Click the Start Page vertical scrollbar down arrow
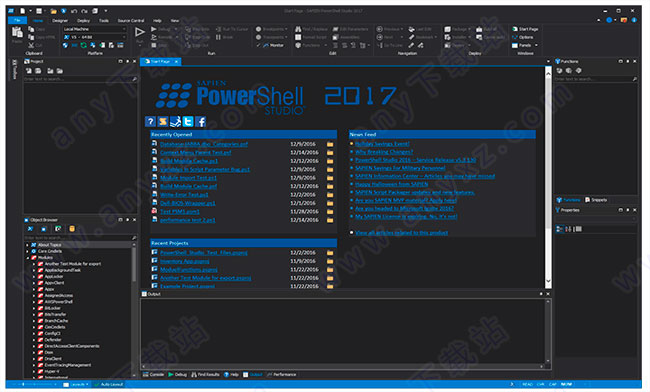This screenshot has width=650, height=392. pyautogui.click(x=548, y=281)
